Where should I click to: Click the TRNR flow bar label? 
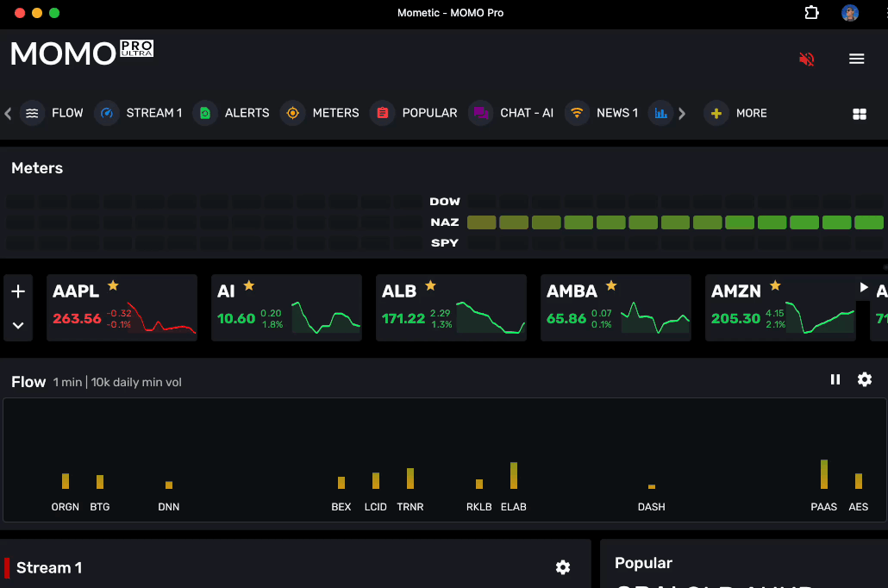coord(410,507)
